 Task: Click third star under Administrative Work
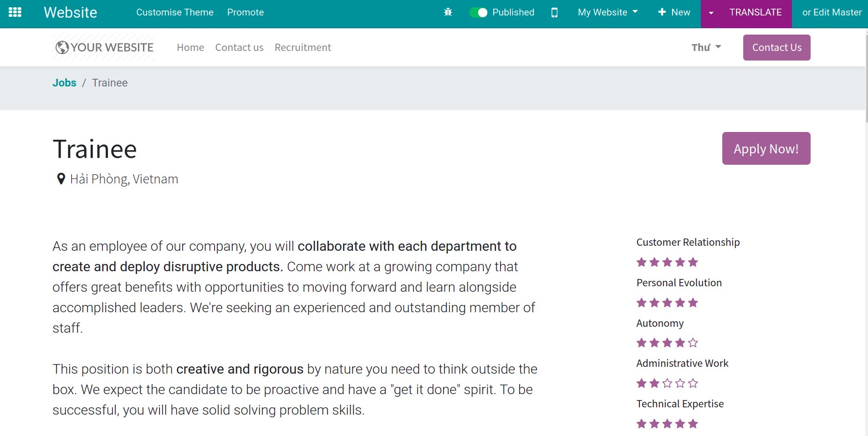(x=667, y=383)
